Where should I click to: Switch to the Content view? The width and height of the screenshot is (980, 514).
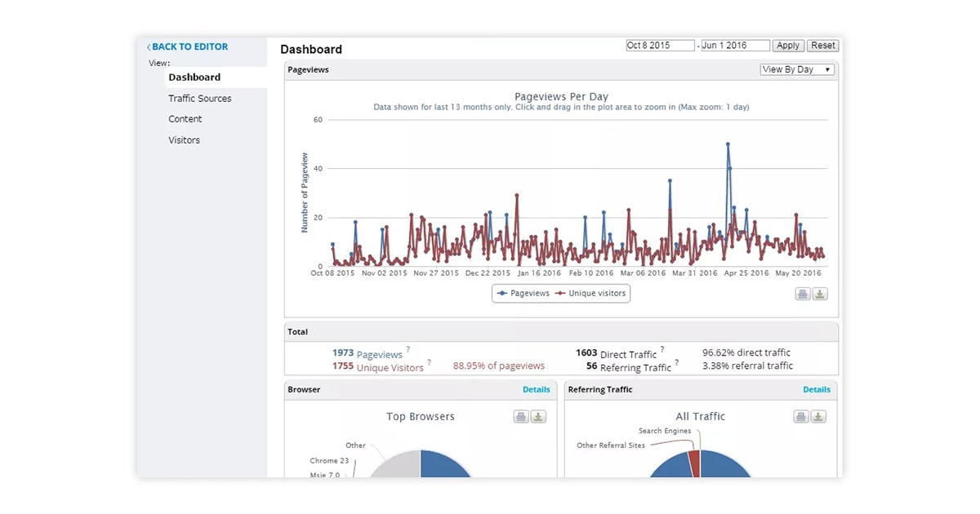185,119
